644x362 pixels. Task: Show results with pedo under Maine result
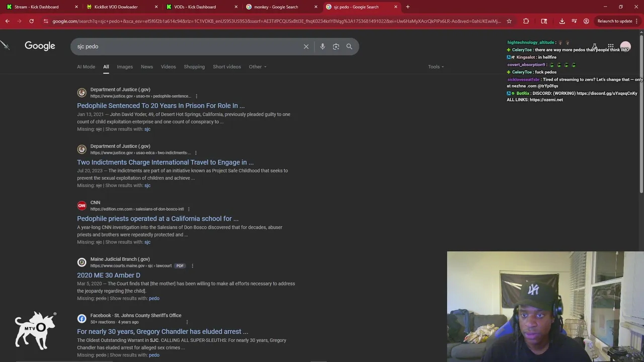154,299
